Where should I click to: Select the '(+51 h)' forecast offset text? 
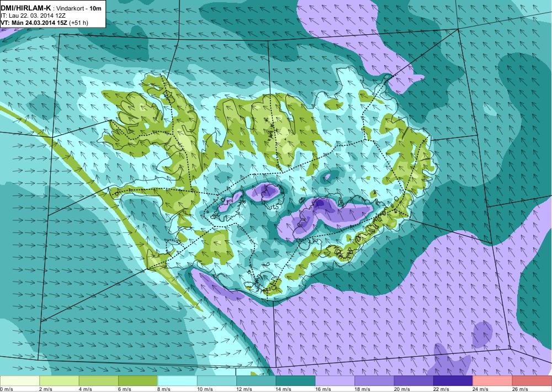coord(79,23)
